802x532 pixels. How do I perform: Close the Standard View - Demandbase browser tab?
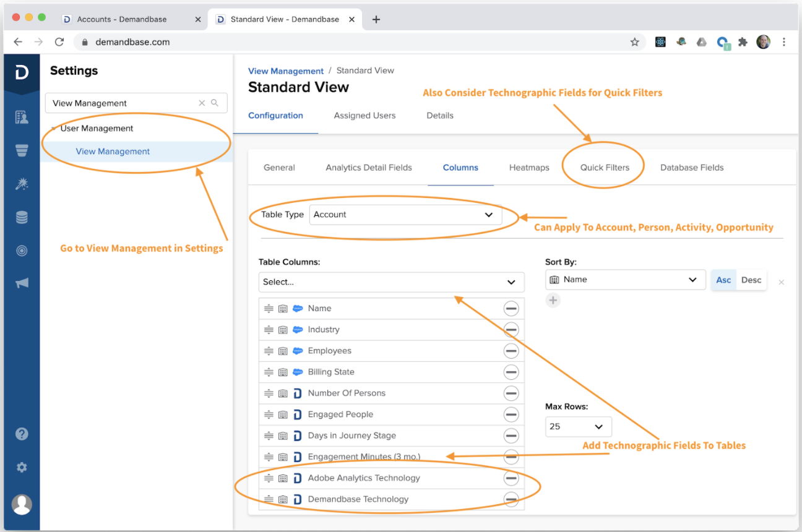pyautogui.click(x=351, y=19)
